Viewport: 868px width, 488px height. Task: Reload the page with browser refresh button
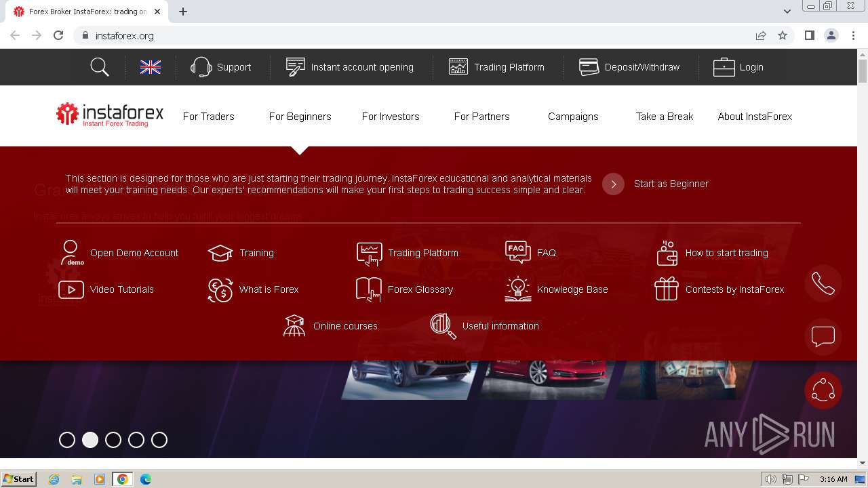(x=58, y=35)
